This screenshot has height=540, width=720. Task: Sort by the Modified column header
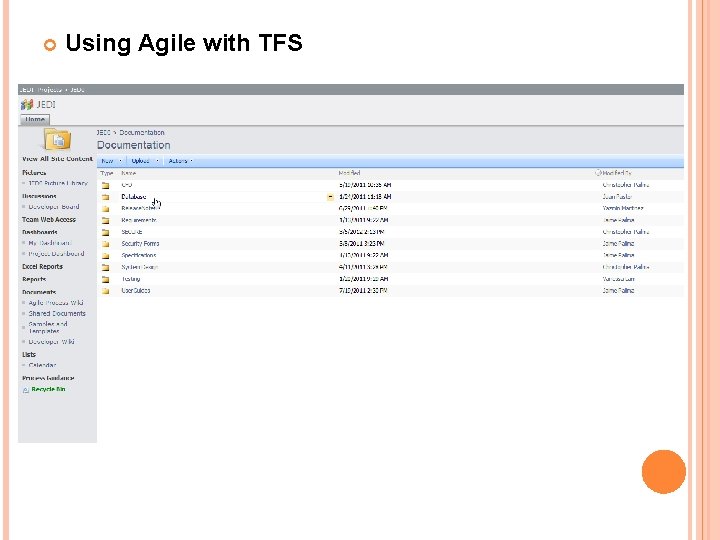(349, 173)
